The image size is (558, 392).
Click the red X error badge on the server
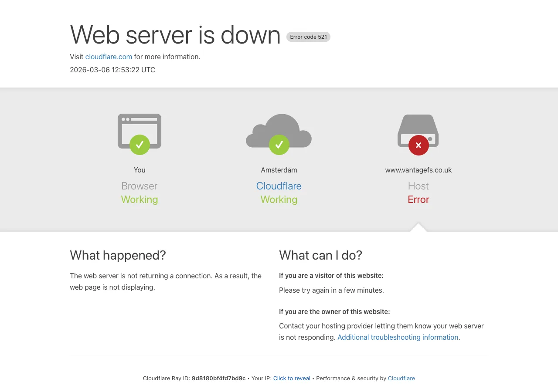[418, 145]
